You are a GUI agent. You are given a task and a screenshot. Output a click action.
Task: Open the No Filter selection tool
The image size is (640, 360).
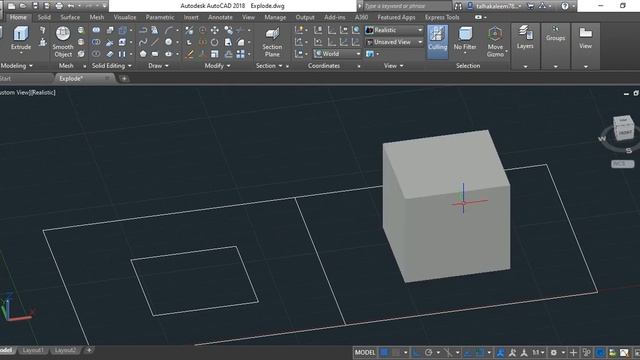[465, 39]
